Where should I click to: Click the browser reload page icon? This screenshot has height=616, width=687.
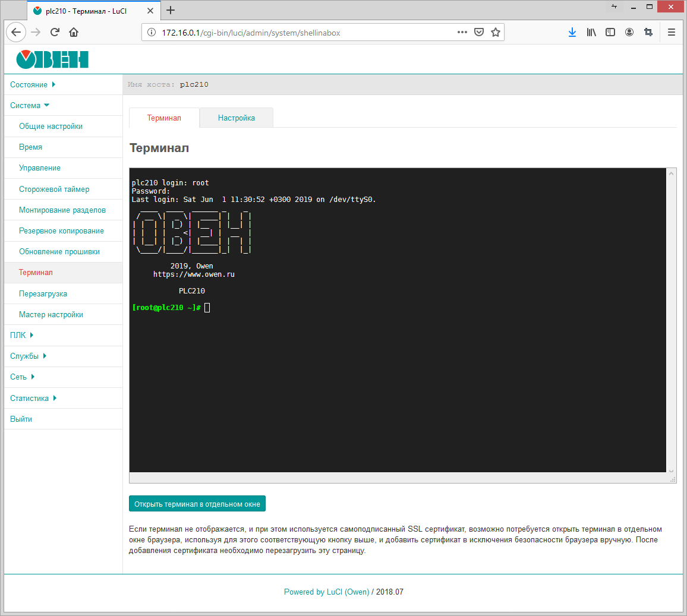(55, 33)
